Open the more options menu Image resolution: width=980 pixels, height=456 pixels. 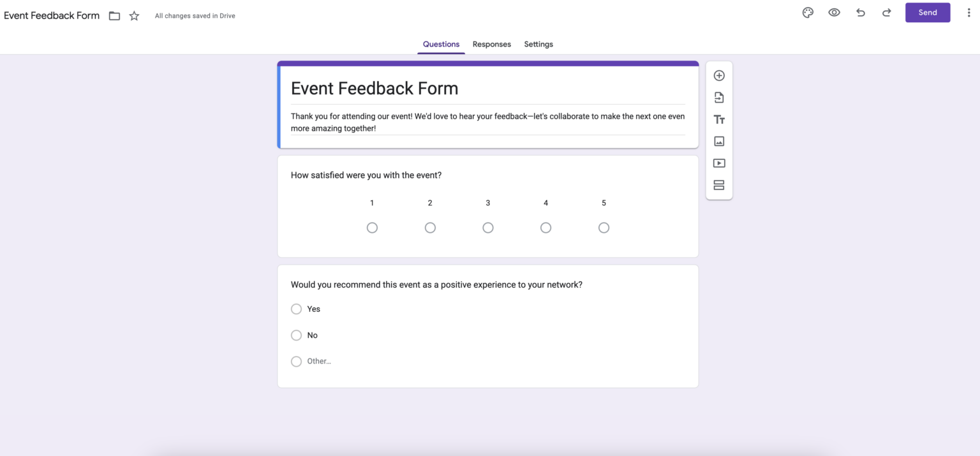[969, 12]
